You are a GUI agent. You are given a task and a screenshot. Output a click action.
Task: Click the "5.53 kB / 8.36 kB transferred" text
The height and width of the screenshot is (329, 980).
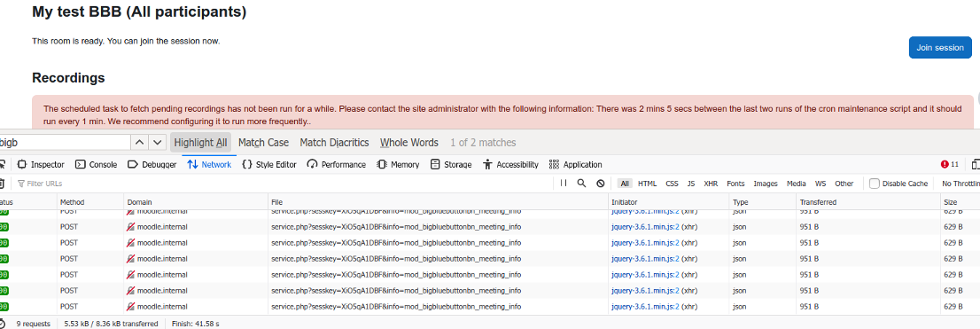click(111, 324)
